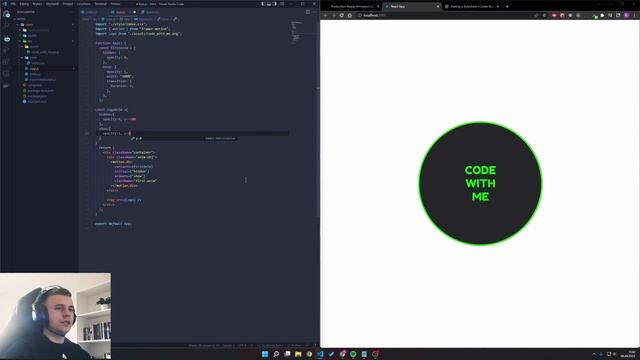
Task: Click the unsaved dot on App.js tab
Action: (x=134, y=12)
